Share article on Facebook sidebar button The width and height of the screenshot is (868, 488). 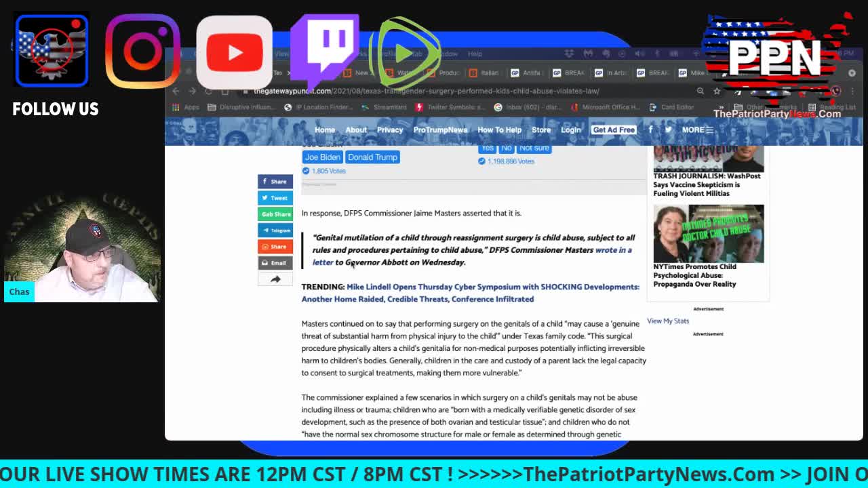(x=275, y=182)
